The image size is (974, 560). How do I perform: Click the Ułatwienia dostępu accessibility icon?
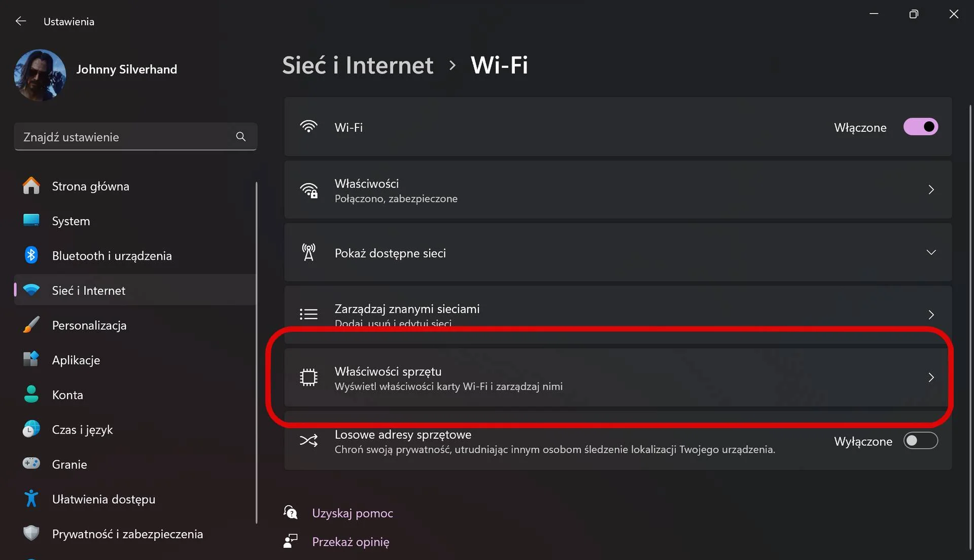pyautogui.click(x=31, y=499)
